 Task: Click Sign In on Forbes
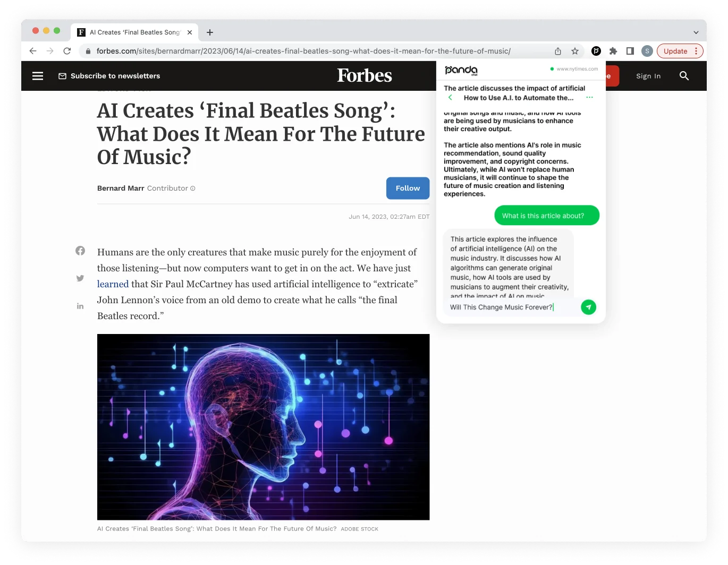pyautogui.click(x=648, y=76)
